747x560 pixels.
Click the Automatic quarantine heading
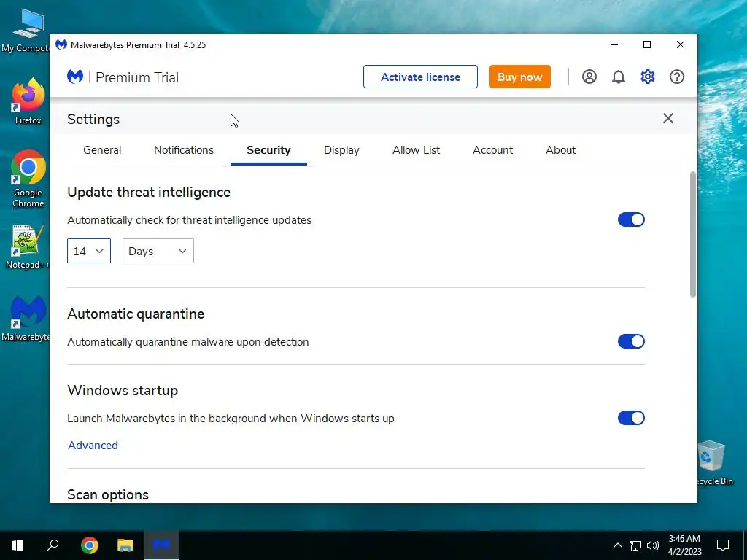136,314
